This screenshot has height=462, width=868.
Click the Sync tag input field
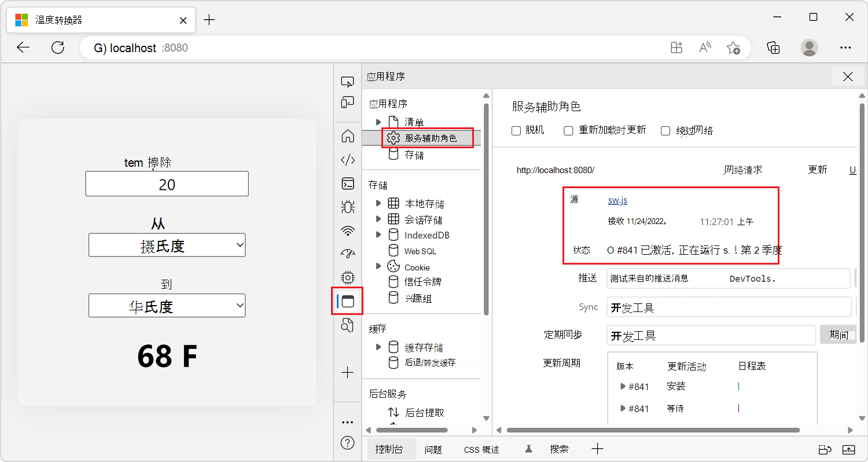click(x=729, y=307)
